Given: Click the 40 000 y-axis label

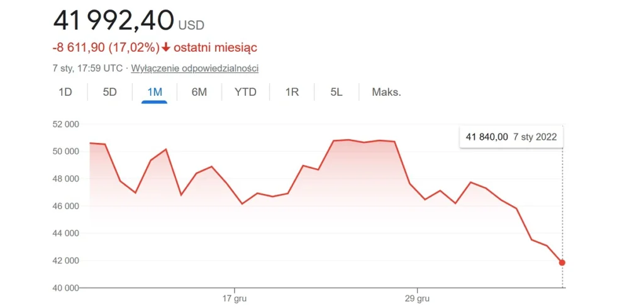Looking at the screenshot, I should (65, 288).
